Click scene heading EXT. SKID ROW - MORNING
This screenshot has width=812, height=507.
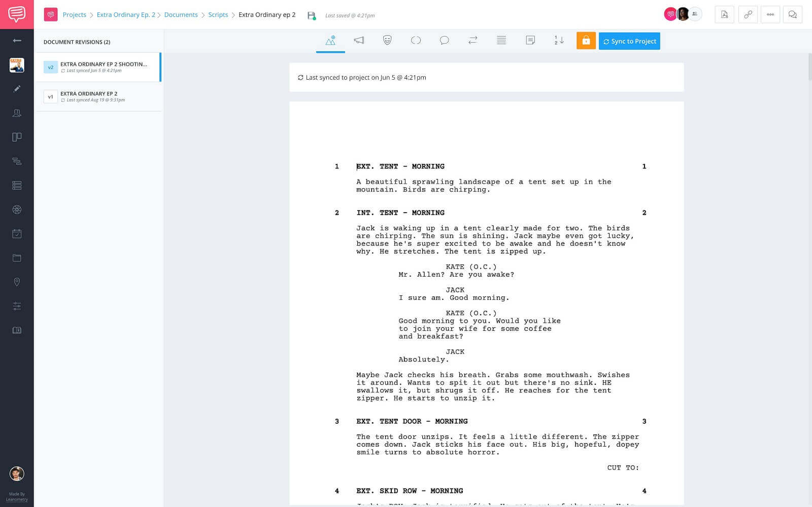pos(410,491)
